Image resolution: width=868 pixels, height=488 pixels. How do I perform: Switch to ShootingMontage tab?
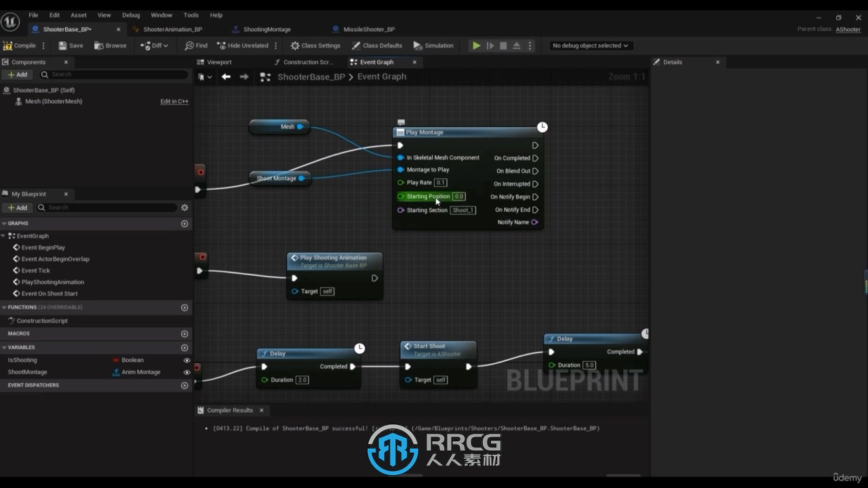(x=267, y=29)
